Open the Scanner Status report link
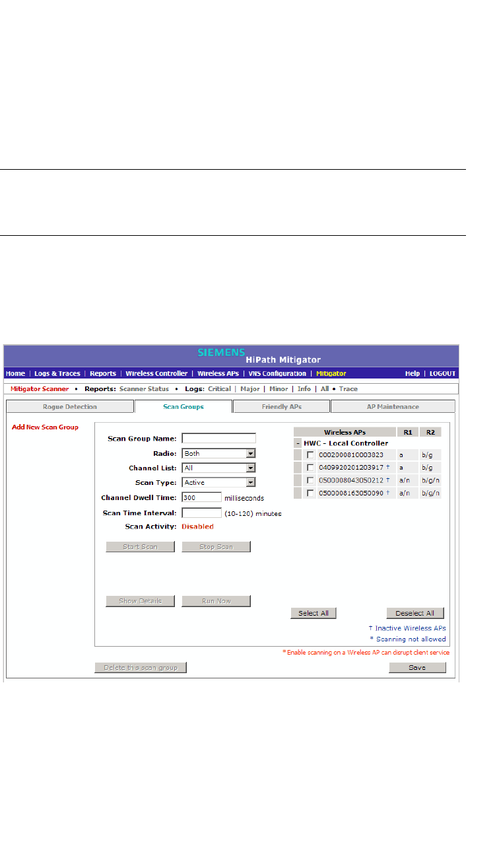This screenshot has width=497, height=868. [144, 389]
